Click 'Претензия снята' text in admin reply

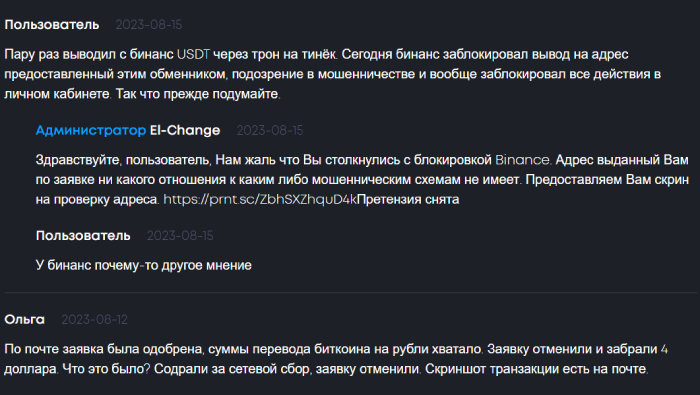[x=408, y=200]
